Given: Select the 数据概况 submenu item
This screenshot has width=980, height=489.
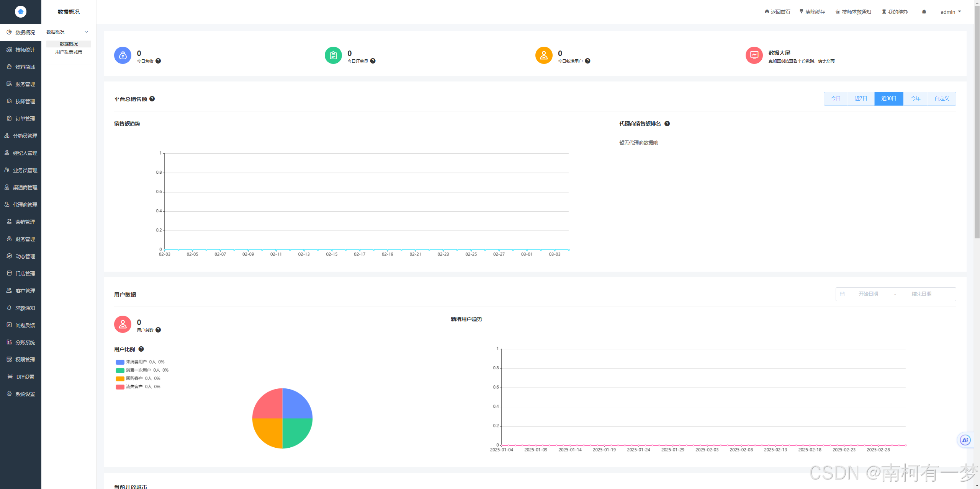Looking at the screenshot, I should [x=69, y=44].
